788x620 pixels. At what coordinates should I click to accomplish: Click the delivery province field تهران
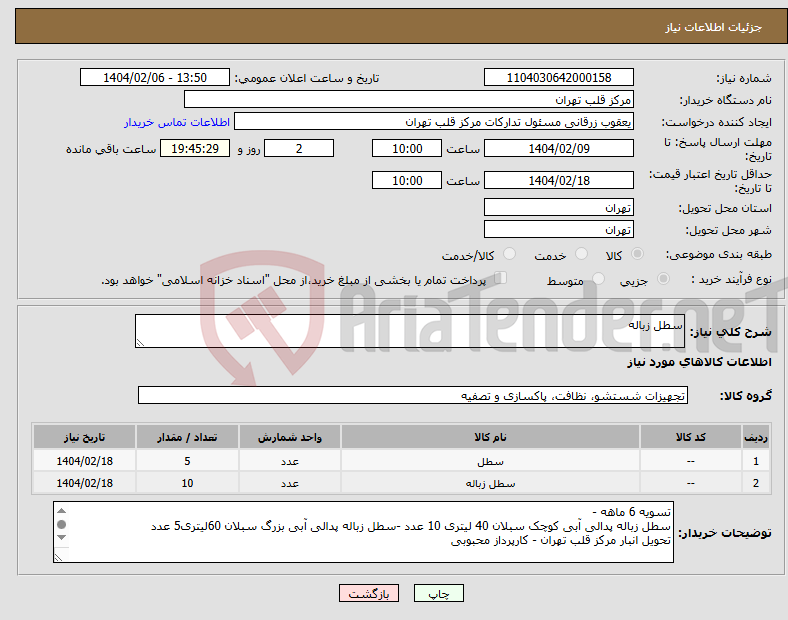pos(558,208)
